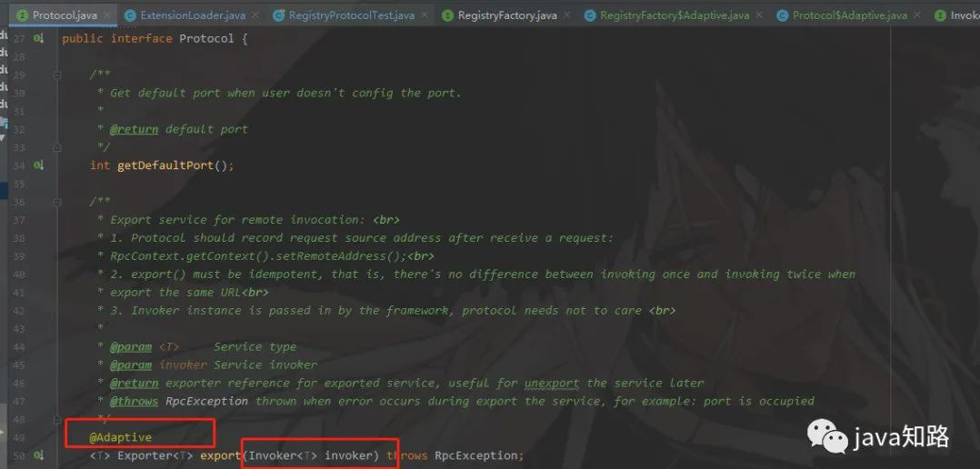Click the RegistryFactory$Adaptive.java tab icon

590,15
